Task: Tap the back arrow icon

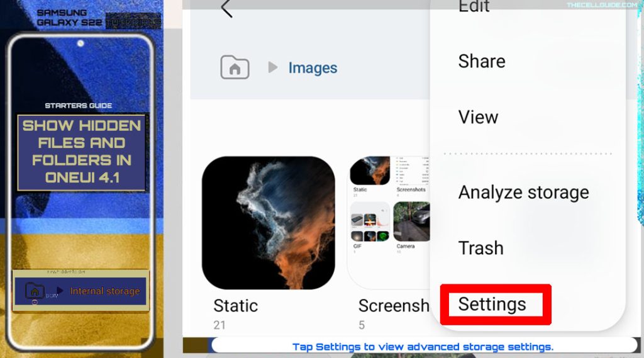Action: coord(226,8)
